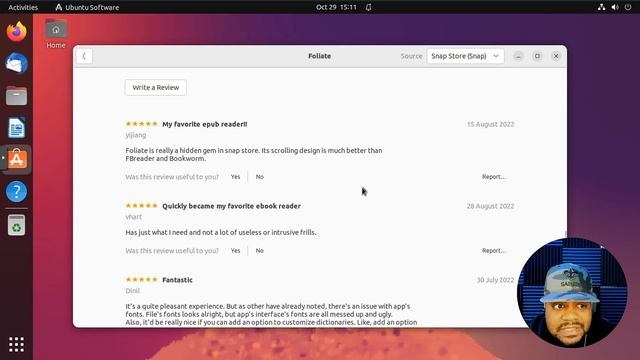This screenshot has width=640, height=360.
Task: Report the review by yijiang
Action: click(x=494, y=177)
